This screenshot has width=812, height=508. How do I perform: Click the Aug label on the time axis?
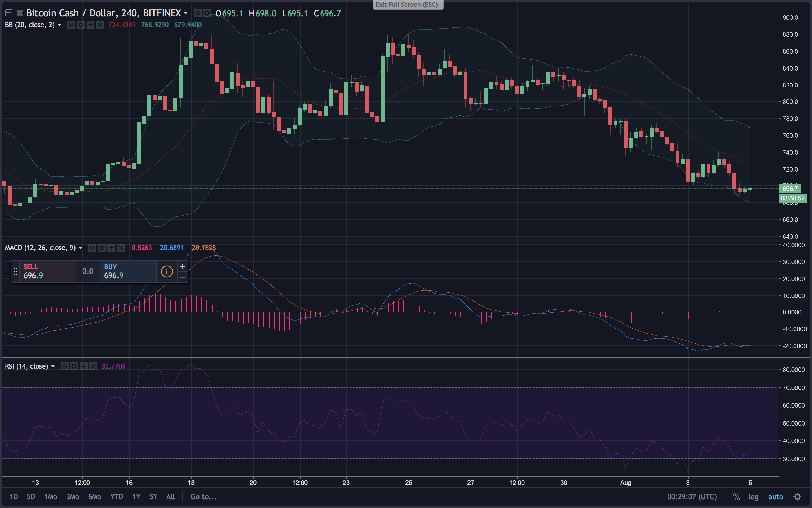tap(625, 483)
